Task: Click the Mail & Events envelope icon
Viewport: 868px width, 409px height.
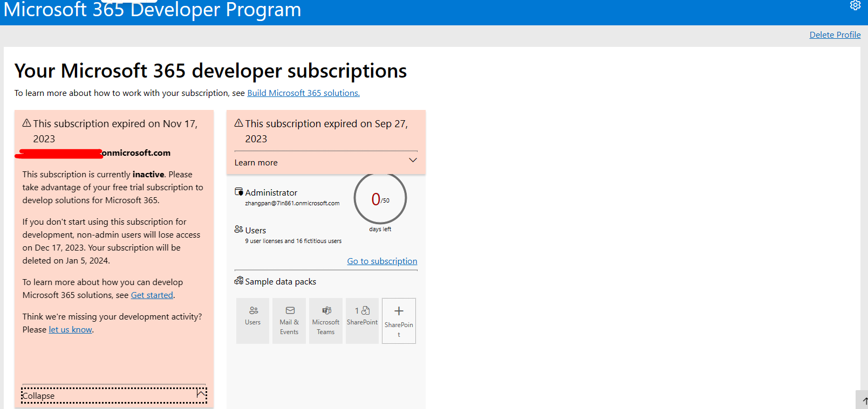Action: [x=290, y=310]
